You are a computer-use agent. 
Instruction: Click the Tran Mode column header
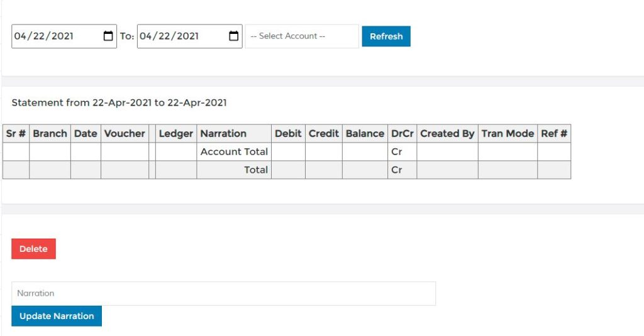[x=508, y=133]
